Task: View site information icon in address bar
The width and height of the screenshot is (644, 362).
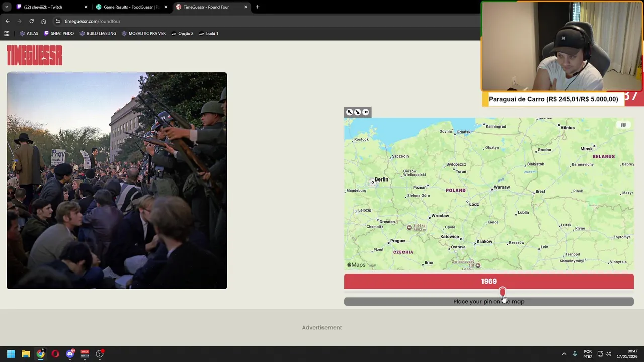Action: pos(58,21)
